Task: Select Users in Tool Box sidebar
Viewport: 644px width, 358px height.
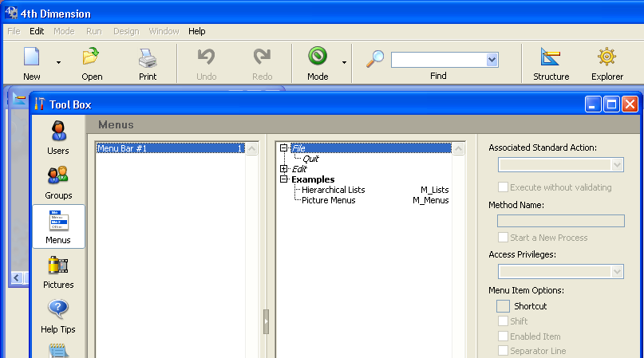Action: [x=57, y=132]
